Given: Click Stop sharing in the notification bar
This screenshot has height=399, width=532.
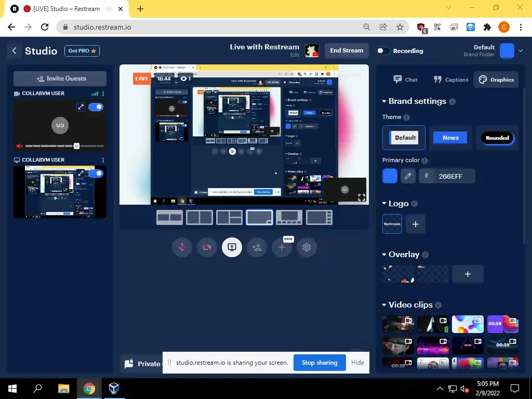Looking at the screenshot, I should coord(320,362).
